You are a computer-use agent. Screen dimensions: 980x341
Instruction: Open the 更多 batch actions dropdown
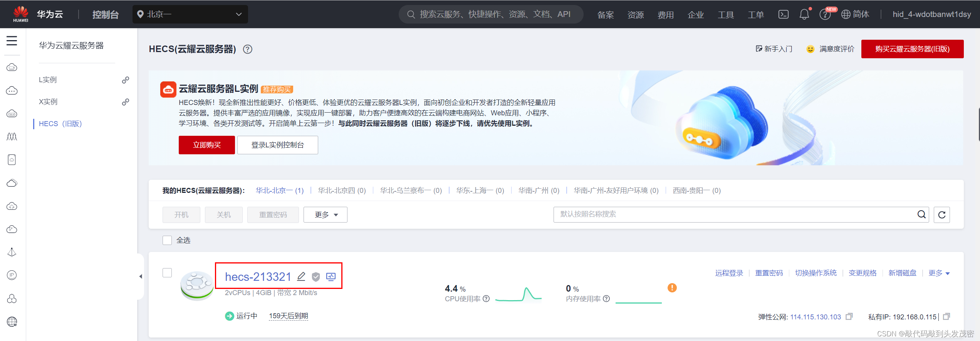[x=326, y=215]
